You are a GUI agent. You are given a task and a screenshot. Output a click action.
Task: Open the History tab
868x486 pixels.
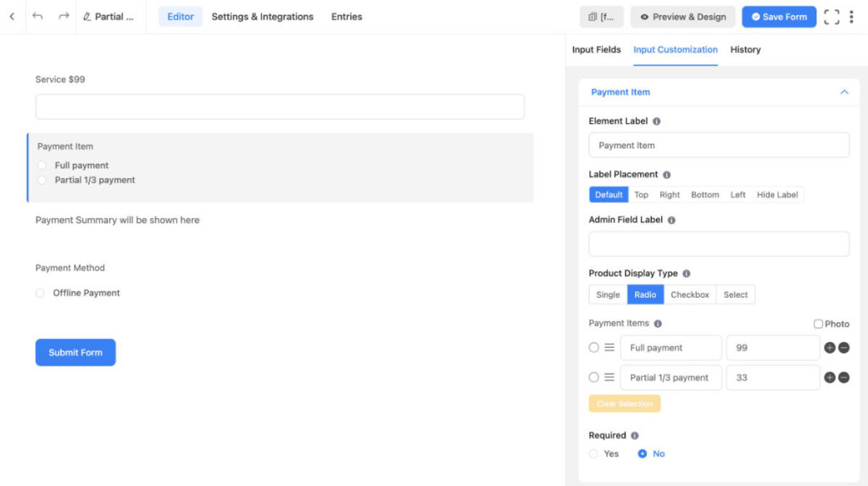745,50
